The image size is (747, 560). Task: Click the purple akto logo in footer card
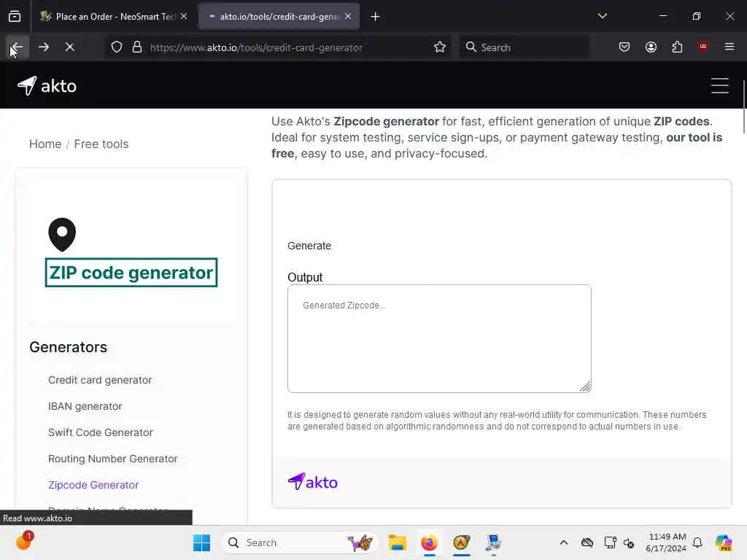312,482
